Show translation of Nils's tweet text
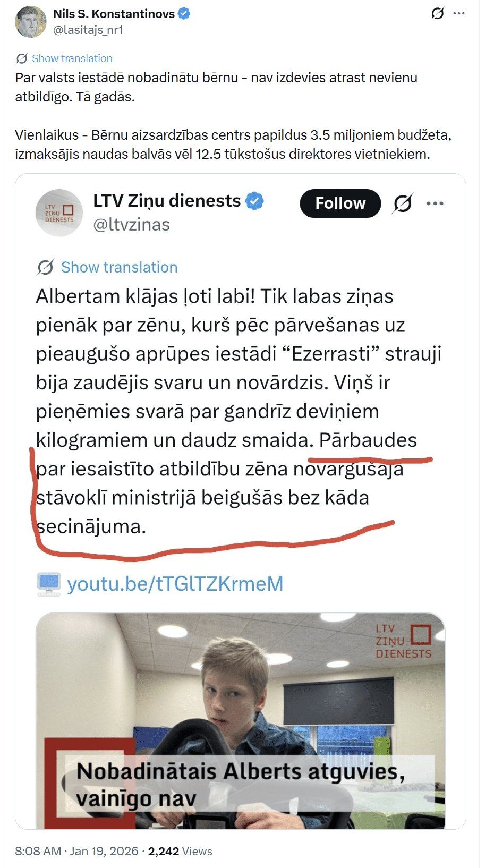494x868 pixels. click(x=72, y=58)
